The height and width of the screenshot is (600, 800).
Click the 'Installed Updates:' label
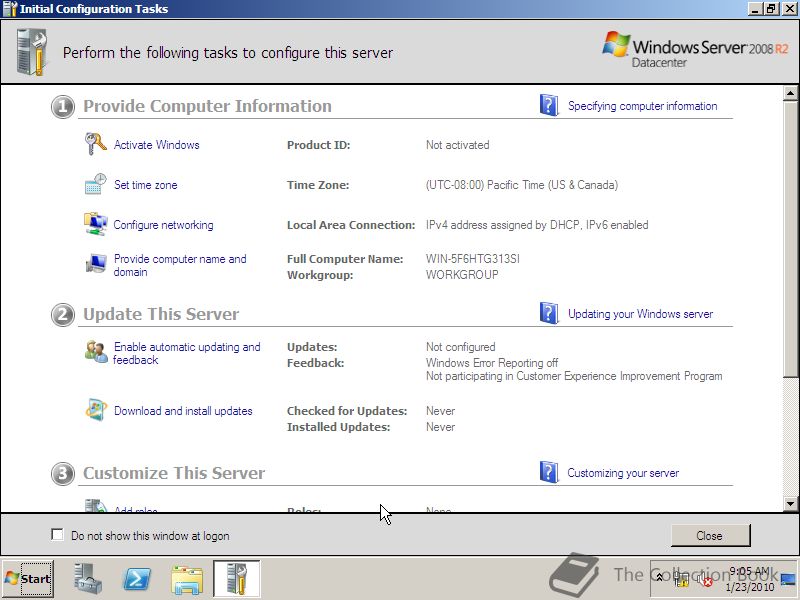[338, 427]
